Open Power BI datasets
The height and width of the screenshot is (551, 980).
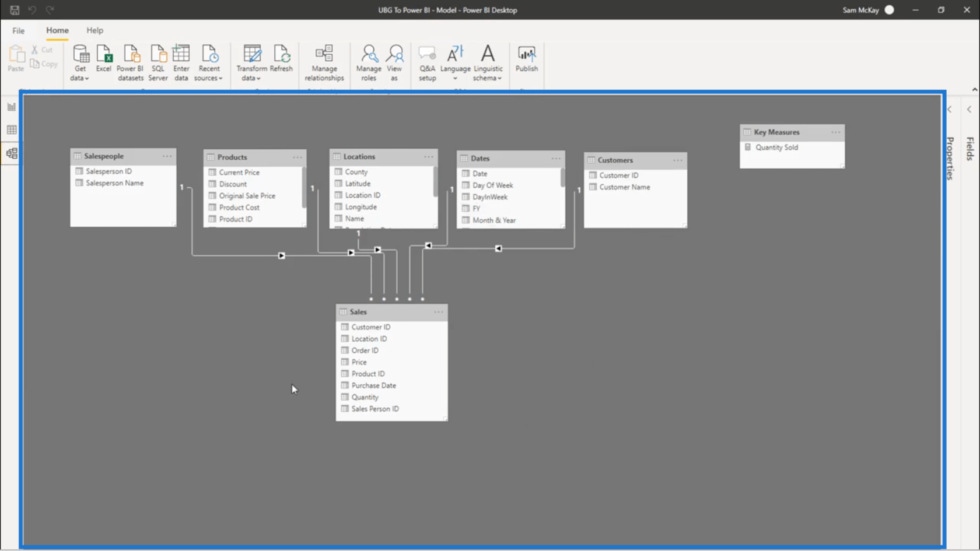131,63
